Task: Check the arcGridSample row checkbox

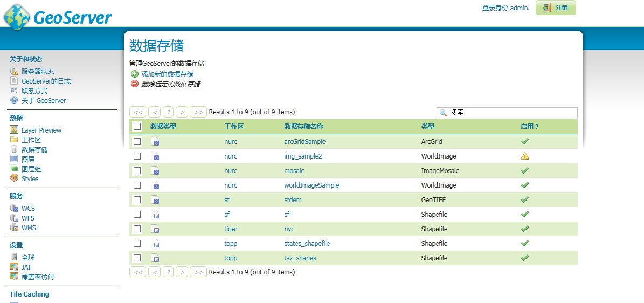Action: (137, 141)
